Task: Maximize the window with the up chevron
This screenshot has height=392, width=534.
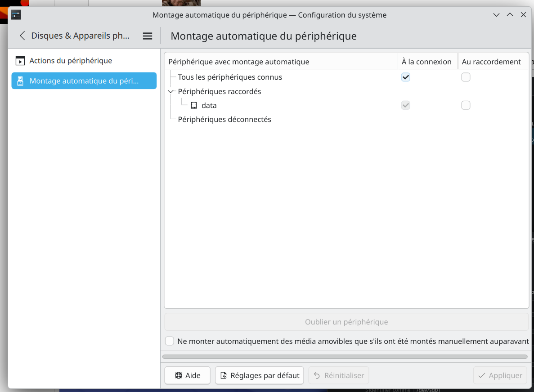Action: [510, 15]
